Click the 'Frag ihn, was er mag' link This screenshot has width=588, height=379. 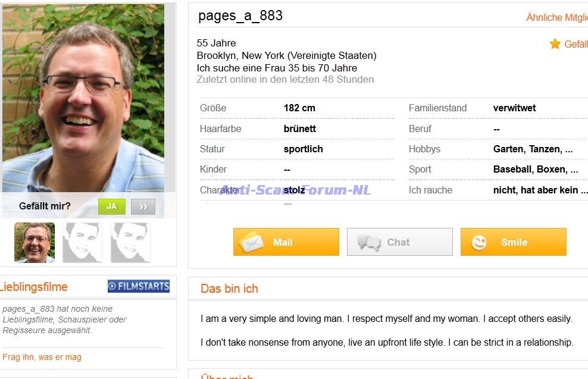42,357
